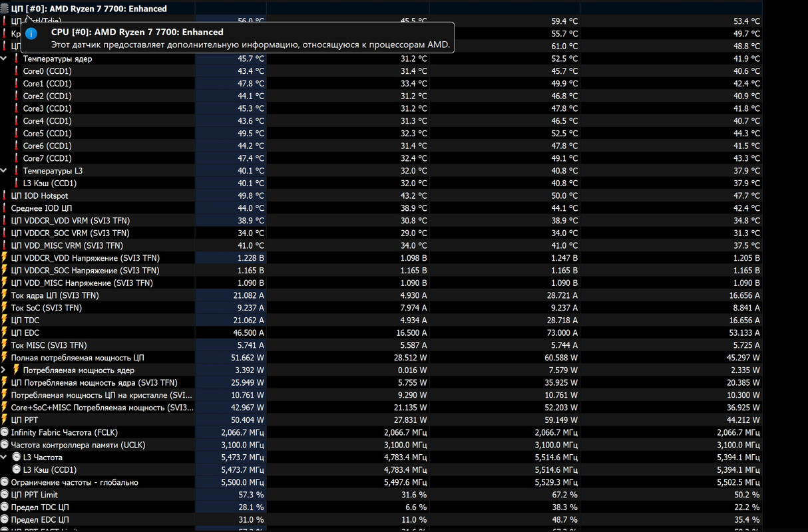This screenshot has height=532, width=808.
Task: Click the clock icon of Предел EDC ЦП
Action: tap(5, 519)
